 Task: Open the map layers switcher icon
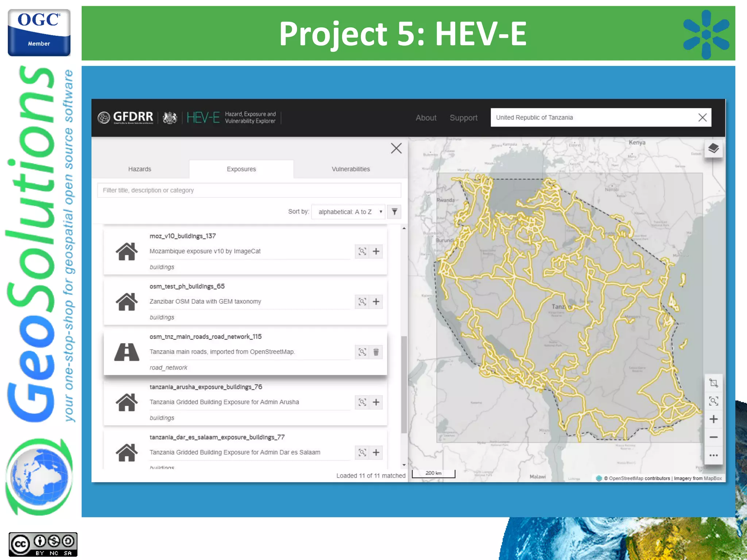(713, 148)
